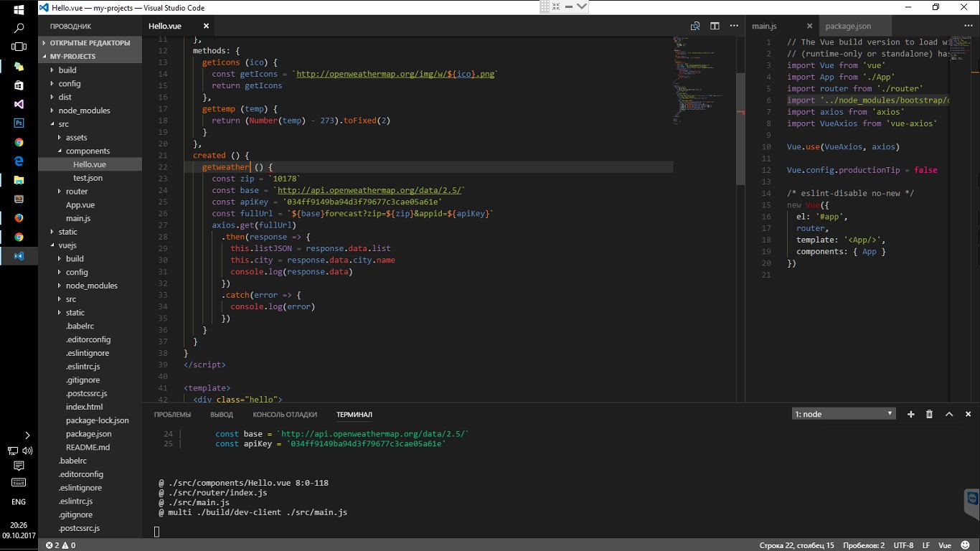The width and height of the screenshot is (980, 551).
Task: Switch to the package.json editor tab
Action: click(x=848, y=26)
